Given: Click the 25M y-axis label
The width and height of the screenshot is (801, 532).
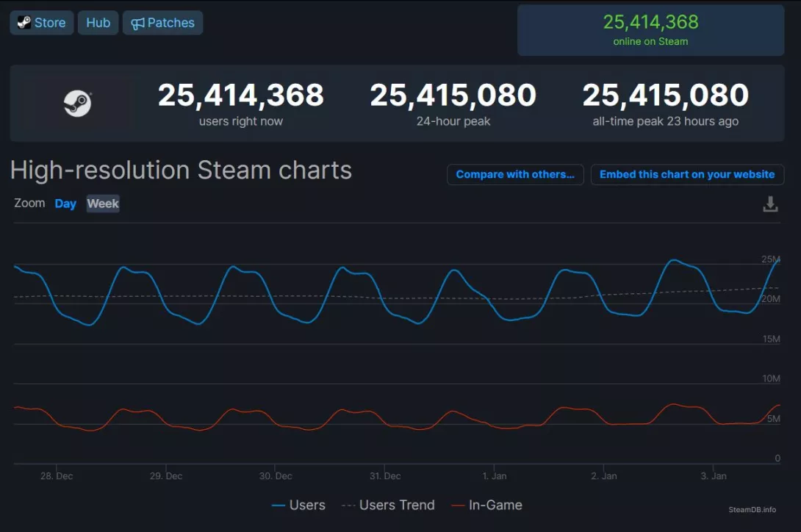Looking at the screenshot, I should click(771, 259).
